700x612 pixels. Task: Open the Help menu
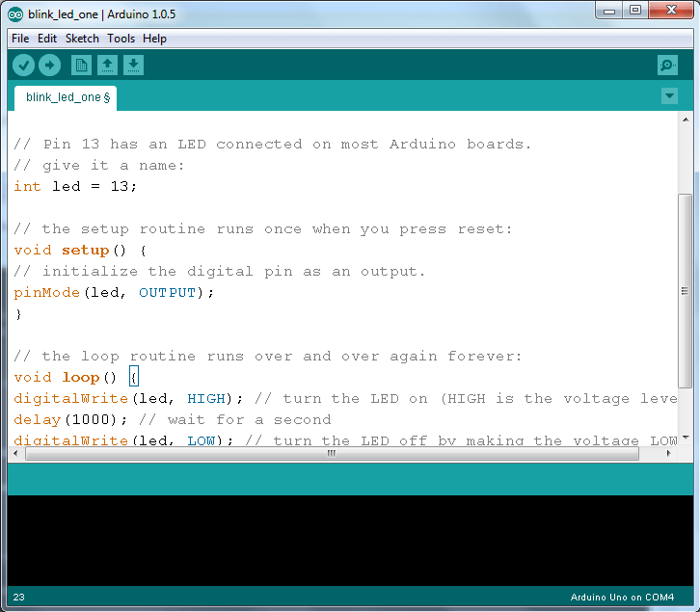(154, 39)
